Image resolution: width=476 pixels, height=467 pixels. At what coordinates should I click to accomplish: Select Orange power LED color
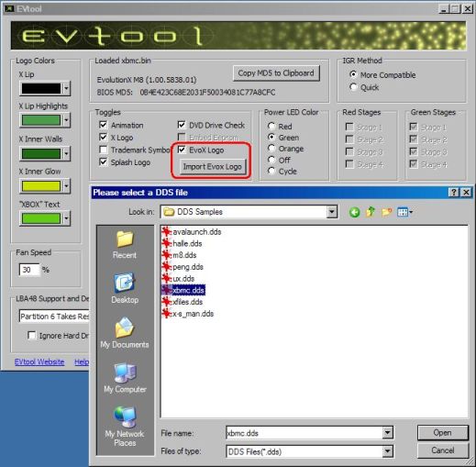pyautogui.click(x=271, y=149)
